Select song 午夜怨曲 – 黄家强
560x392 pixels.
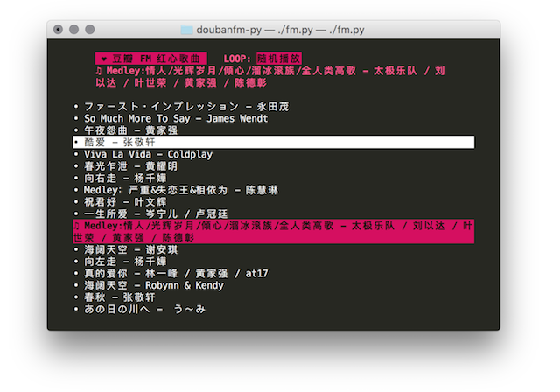point(126,130)
